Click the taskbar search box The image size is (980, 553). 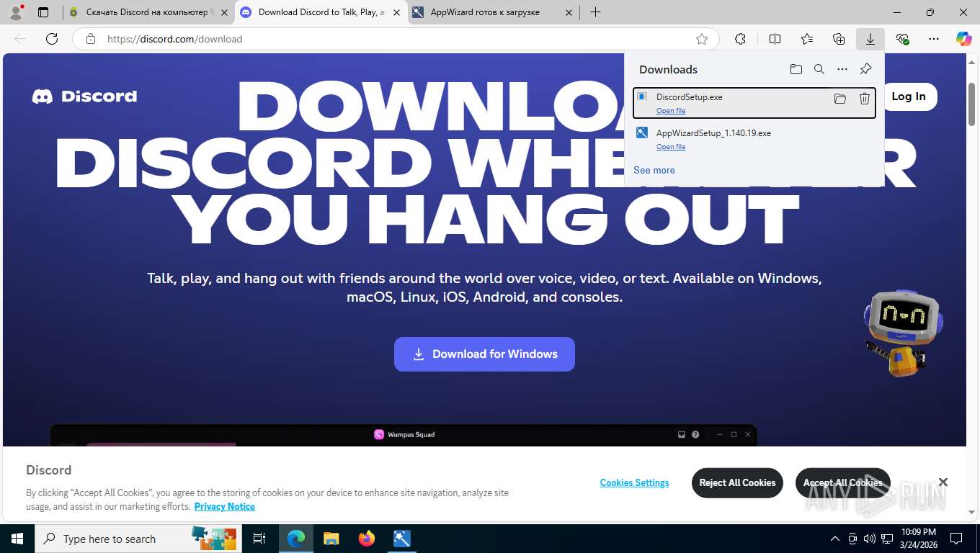point(137,539)
